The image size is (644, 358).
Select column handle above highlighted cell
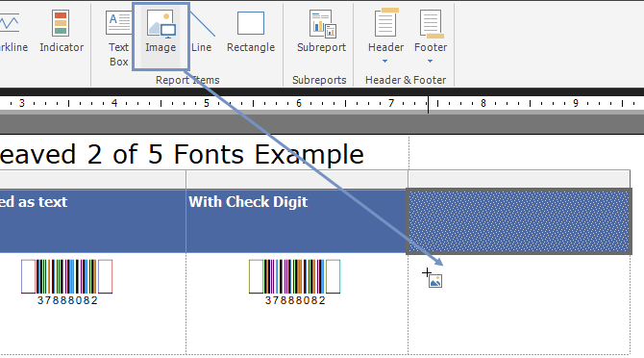point(519,179)
